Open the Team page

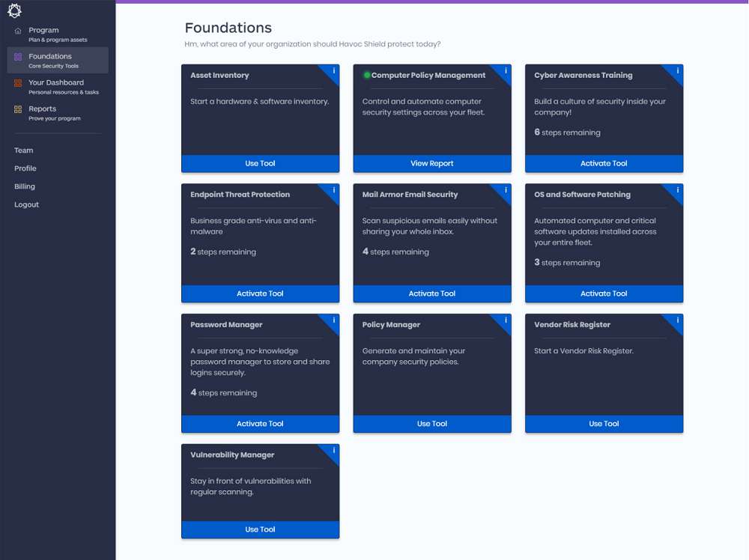point(23,150)
